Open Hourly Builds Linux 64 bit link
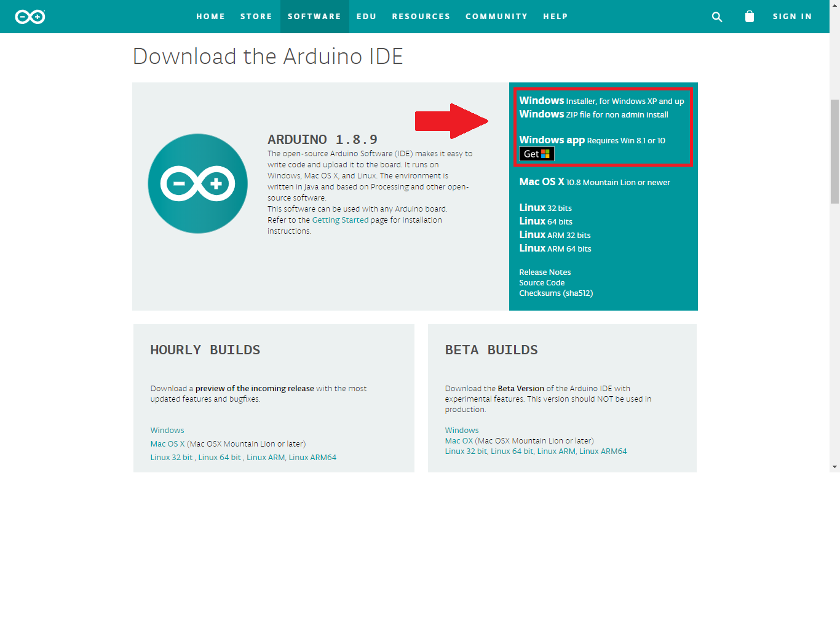The image size is (840, 620). point(220,458)
